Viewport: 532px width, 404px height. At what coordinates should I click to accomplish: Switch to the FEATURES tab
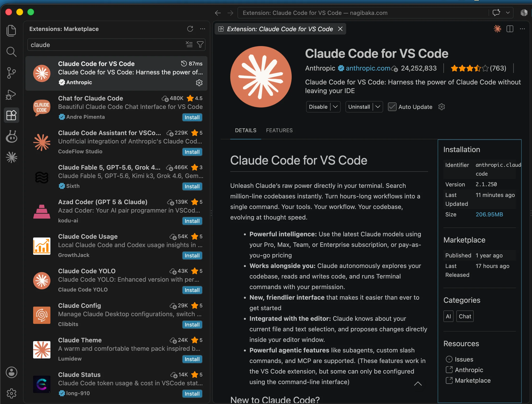point(279,130)
